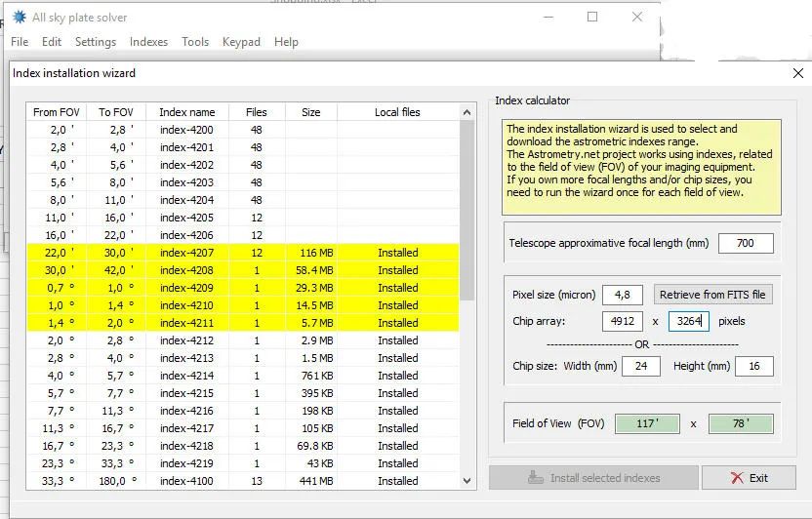Open the Indexes menu

148,42
